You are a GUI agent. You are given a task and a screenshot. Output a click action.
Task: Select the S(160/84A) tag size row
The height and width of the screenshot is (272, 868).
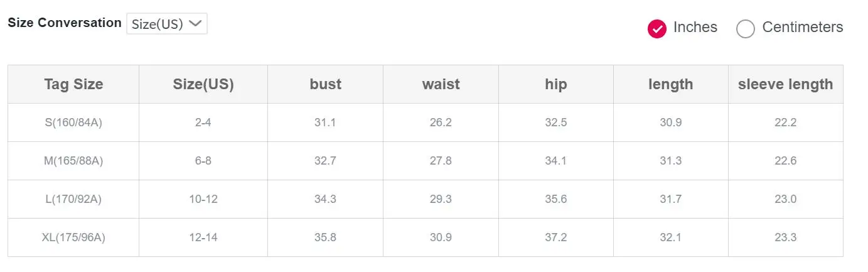[426, 122]
